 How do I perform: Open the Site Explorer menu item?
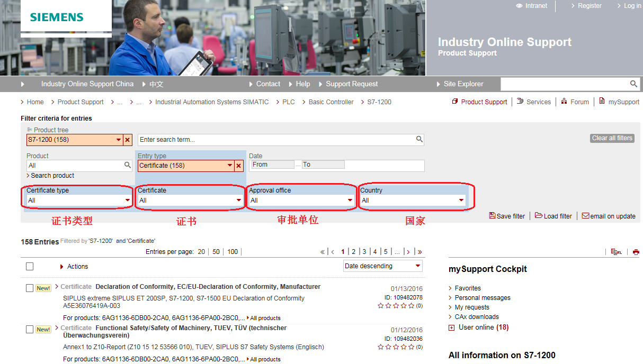463,84
